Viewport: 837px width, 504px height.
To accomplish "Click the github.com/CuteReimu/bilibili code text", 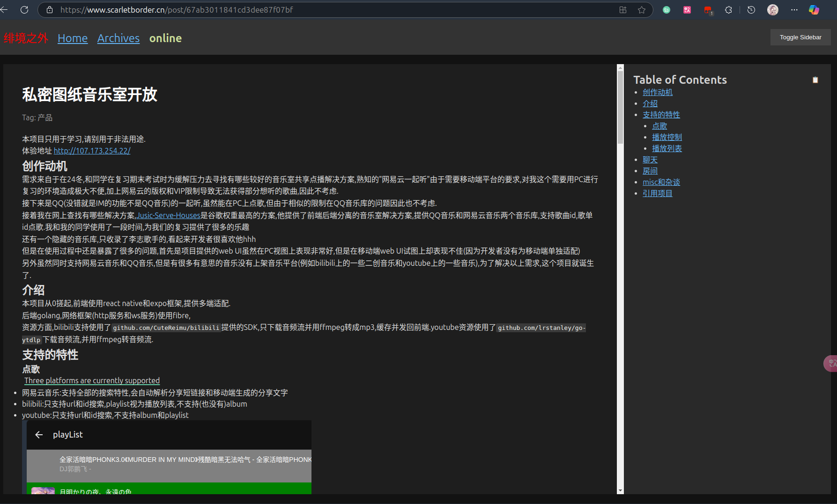I will [166, 328].
